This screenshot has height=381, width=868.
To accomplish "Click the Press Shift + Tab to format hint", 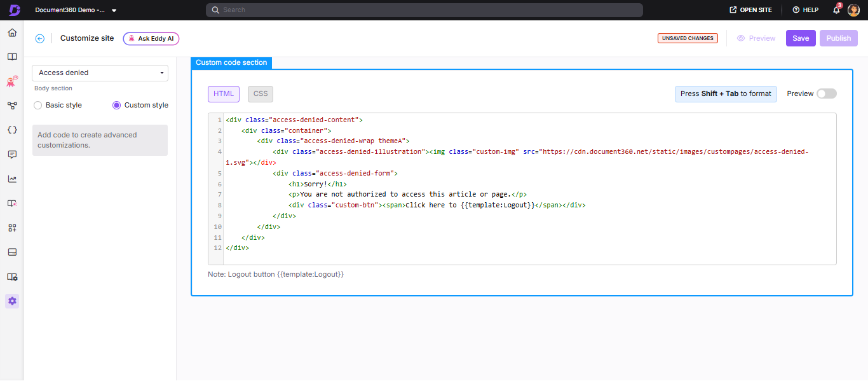I will pos(726,94).
